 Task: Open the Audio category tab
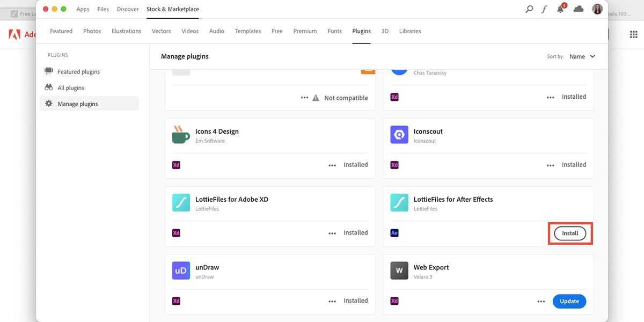[217, 31]
